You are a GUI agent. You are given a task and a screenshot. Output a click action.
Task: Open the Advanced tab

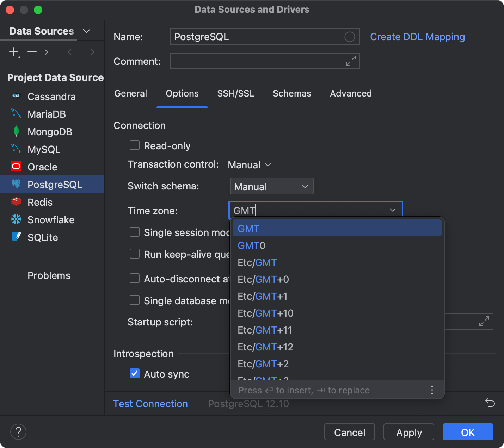351,93
